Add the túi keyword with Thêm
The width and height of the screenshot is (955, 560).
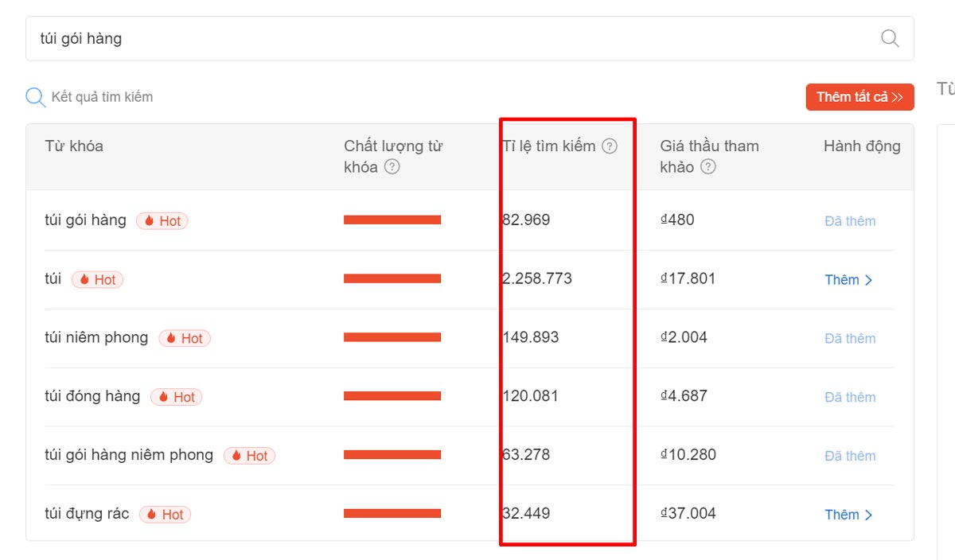pos(848,280)
